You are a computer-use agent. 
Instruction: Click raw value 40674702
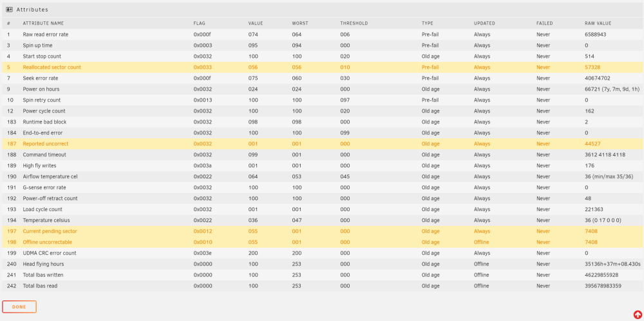click(x=597, y=78)
